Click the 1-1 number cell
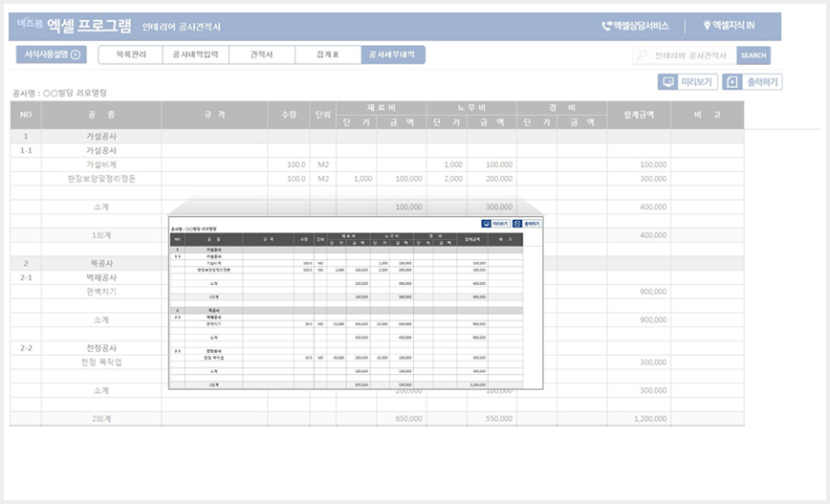 click(26, 150)
